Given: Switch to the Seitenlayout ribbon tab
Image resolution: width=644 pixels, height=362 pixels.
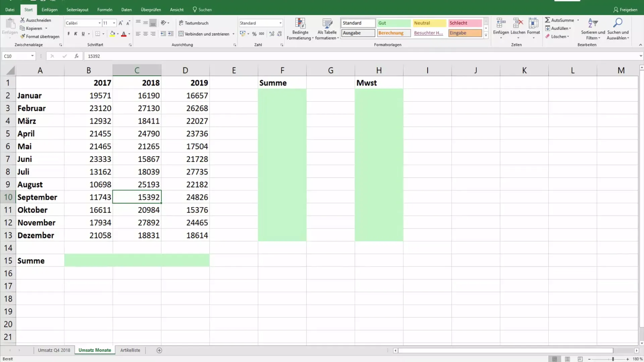Looking at the screenshot, I should (x=77, y=10).
